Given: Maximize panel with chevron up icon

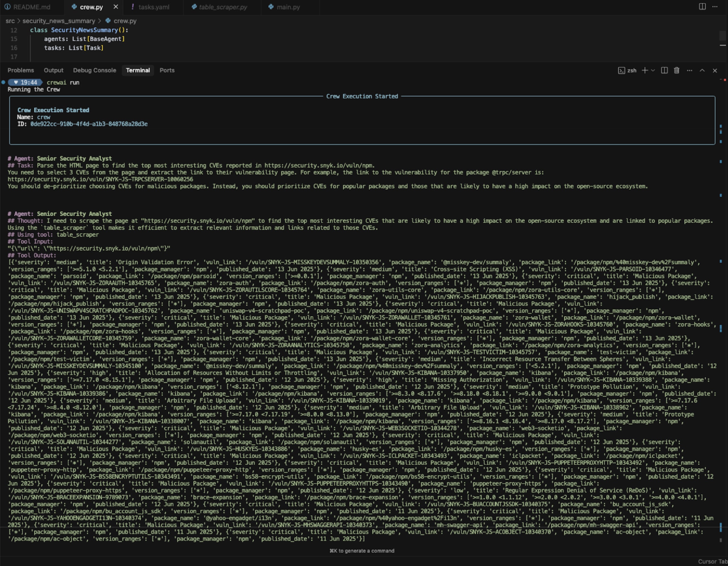Looking at the screenshot, I should (x=702, y=70).
